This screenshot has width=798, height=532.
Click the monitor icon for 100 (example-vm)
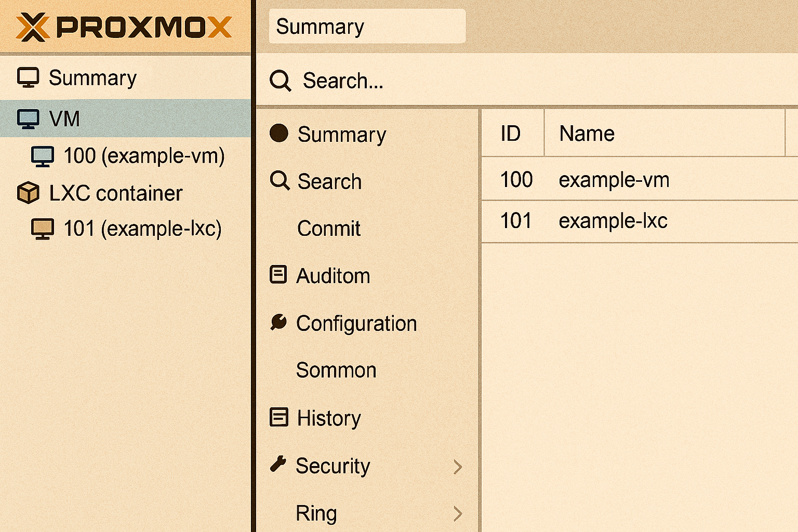point(43,156)
